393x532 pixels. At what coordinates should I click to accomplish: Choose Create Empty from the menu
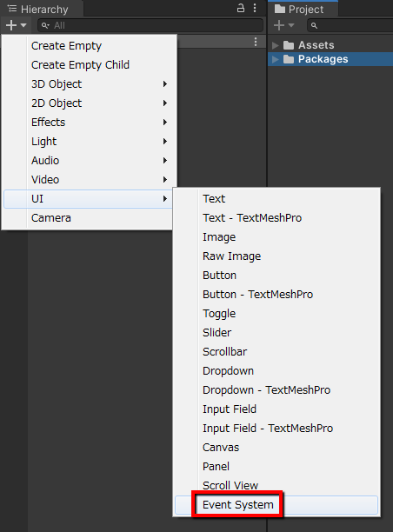pyautogui.click(x=89, y=46)
